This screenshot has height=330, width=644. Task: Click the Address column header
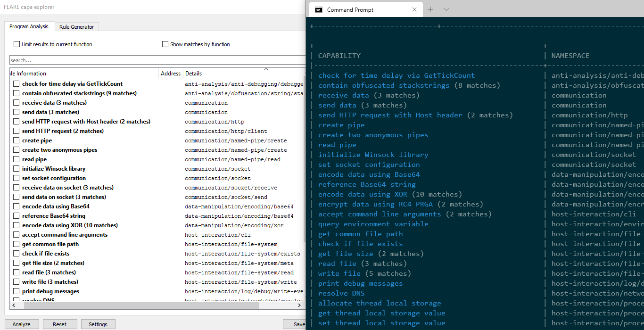pyautogui.click(x=171, y=73)
